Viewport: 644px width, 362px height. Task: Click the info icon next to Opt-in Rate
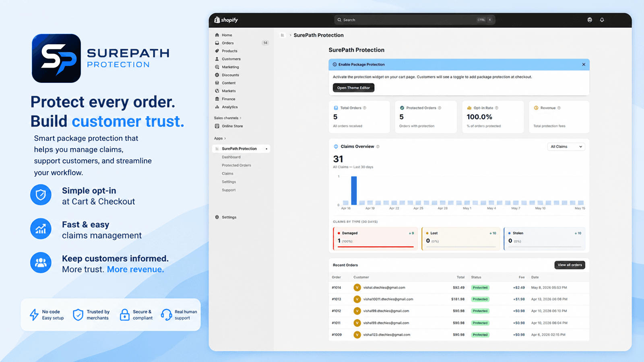point(497,108)
